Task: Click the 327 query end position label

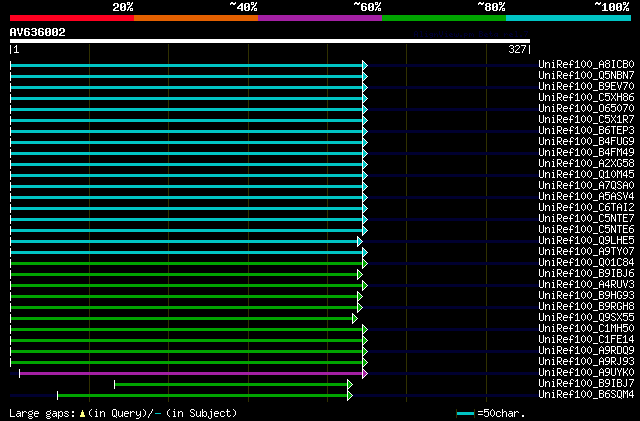Action: pyautogui.click(x=517, y=50)
